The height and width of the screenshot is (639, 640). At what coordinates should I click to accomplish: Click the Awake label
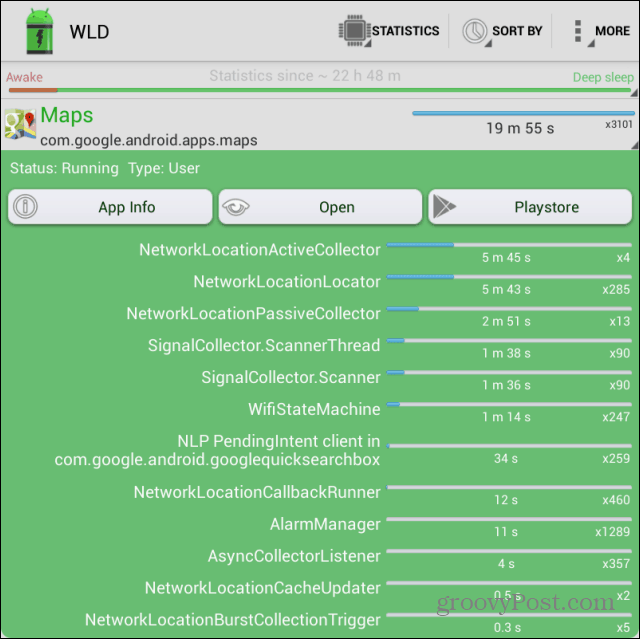(x=24, y=77)
